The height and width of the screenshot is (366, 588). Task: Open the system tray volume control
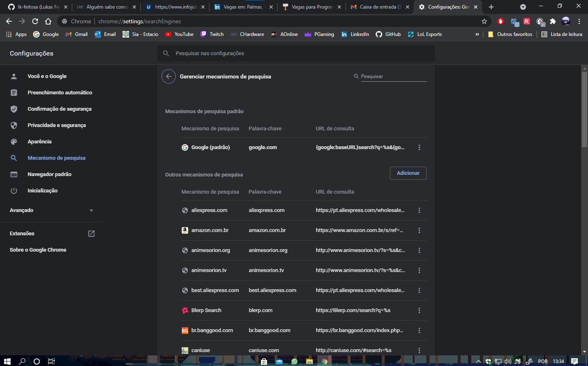pos(508,361)
